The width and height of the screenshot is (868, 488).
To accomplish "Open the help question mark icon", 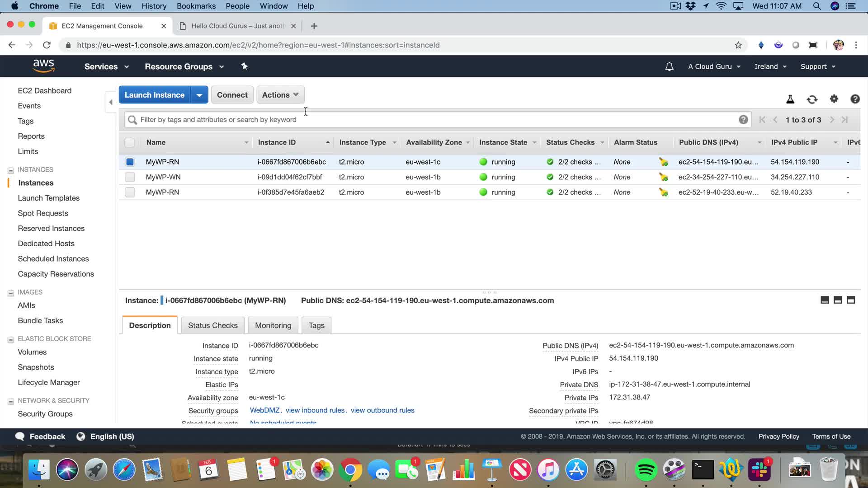I will pyautogui.click(x=854, y=99).
